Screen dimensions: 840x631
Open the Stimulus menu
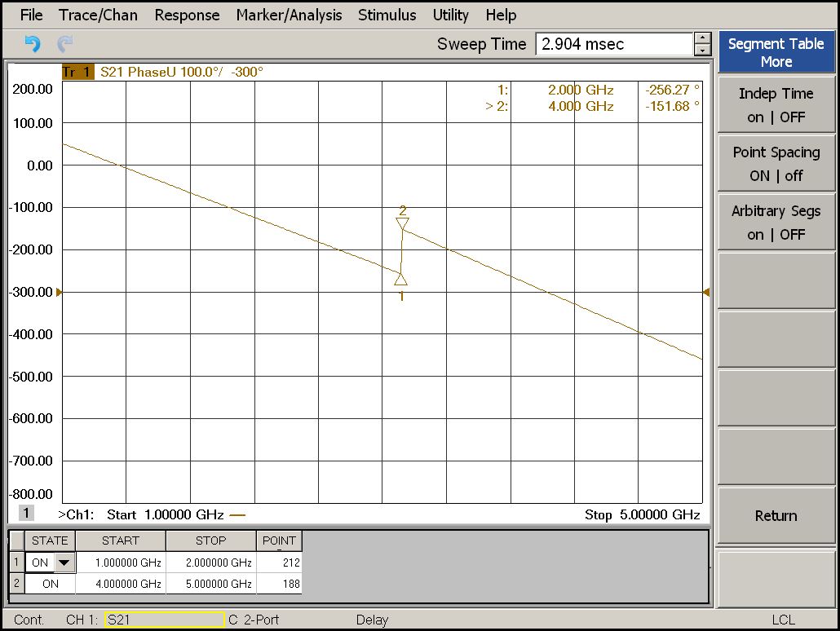click(x=387, y=15)
